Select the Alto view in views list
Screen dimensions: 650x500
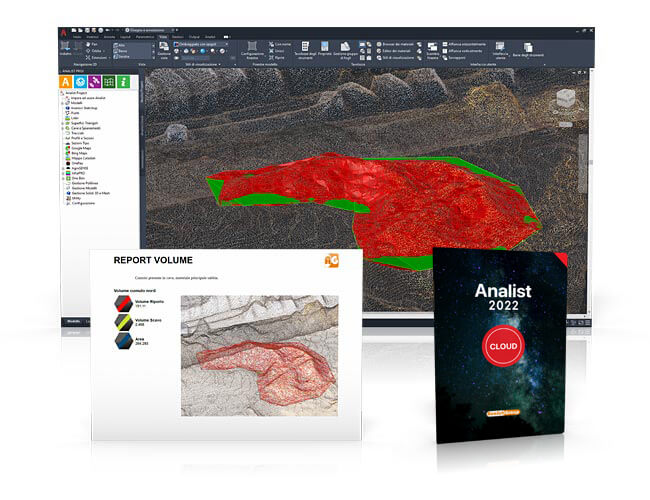tap(121, 45)
